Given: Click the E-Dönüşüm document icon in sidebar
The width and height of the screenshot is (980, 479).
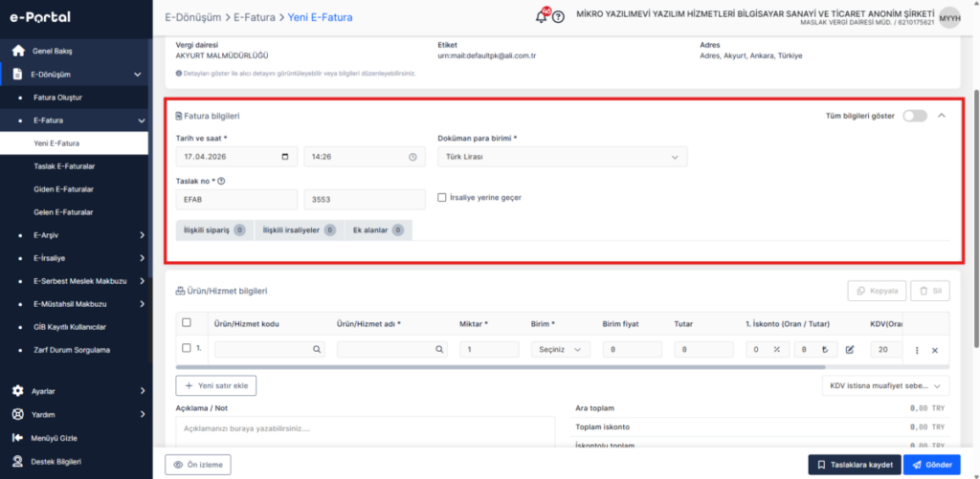Looking at the screenshot, I should click(17, 75).
